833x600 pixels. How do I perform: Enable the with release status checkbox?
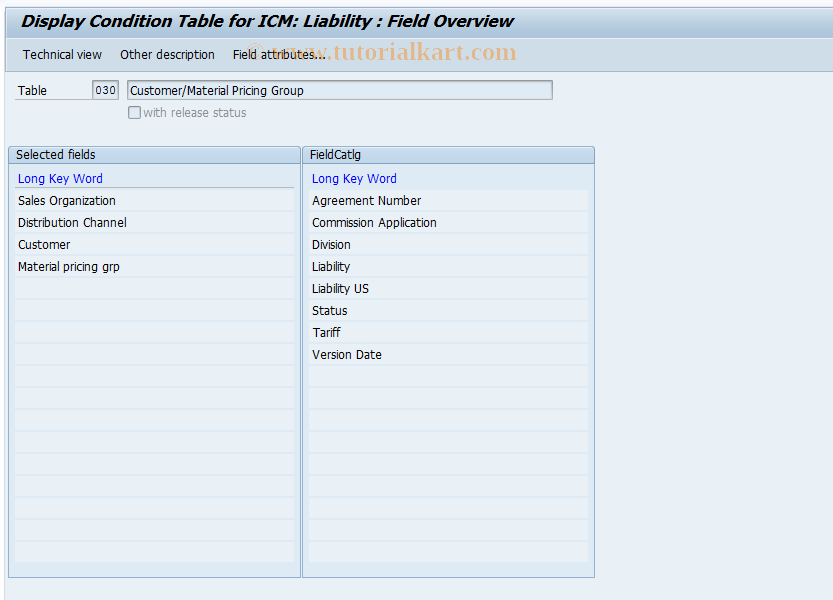134,112
